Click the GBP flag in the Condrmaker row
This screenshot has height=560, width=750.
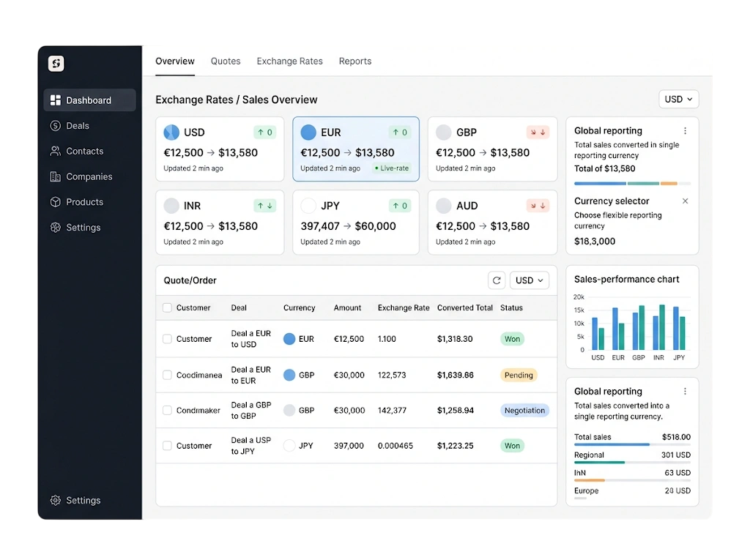click(289, 411)
